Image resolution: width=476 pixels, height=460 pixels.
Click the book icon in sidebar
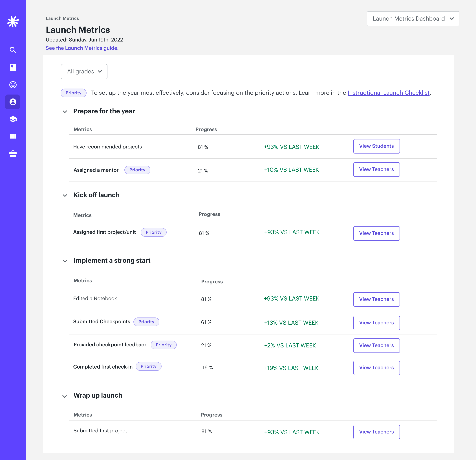13,67
